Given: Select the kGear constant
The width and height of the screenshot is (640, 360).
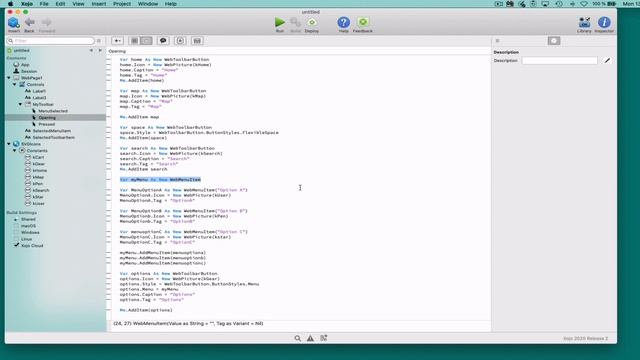Looking at the screenshot, I should (38, 164).
